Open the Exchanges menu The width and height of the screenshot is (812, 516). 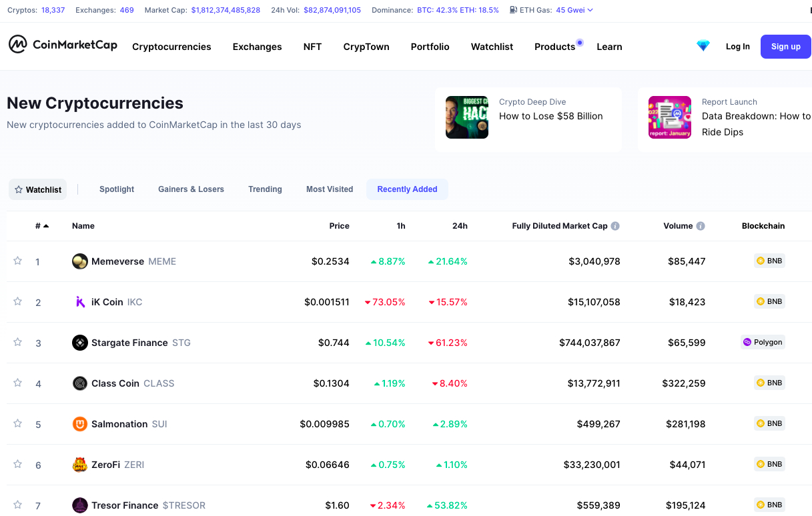click(257, 47)
